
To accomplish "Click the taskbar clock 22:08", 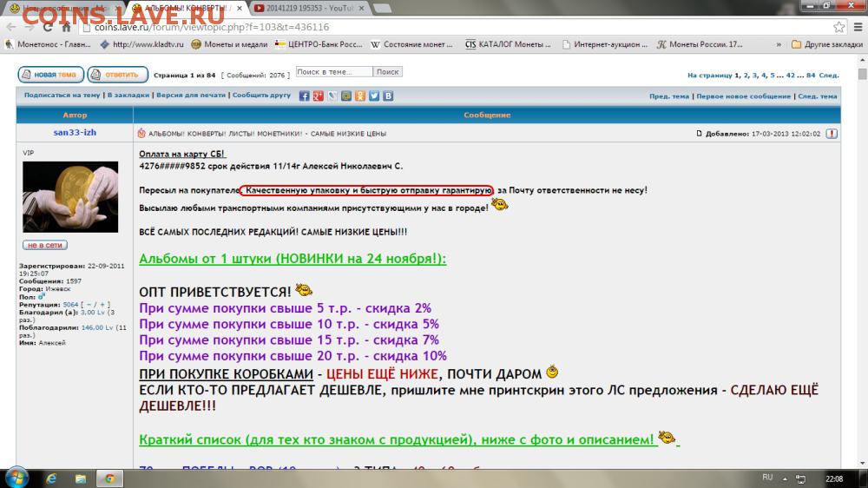I will click(x=834, y=478).
